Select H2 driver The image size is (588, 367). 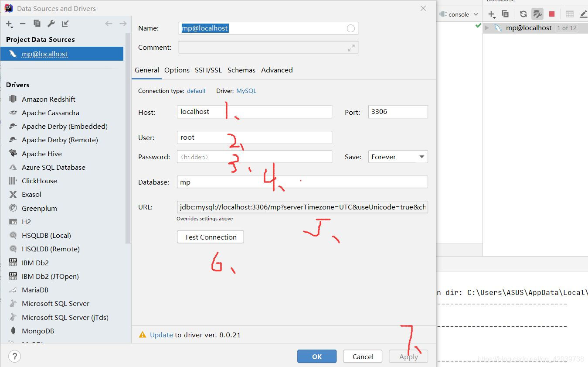click(26, 222)
